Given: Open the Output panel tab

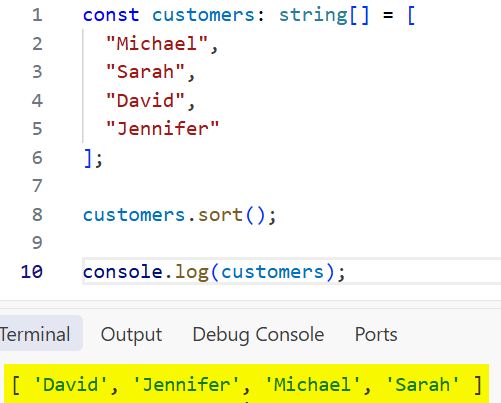Looking at the screenshot, I should pos(131,335).
